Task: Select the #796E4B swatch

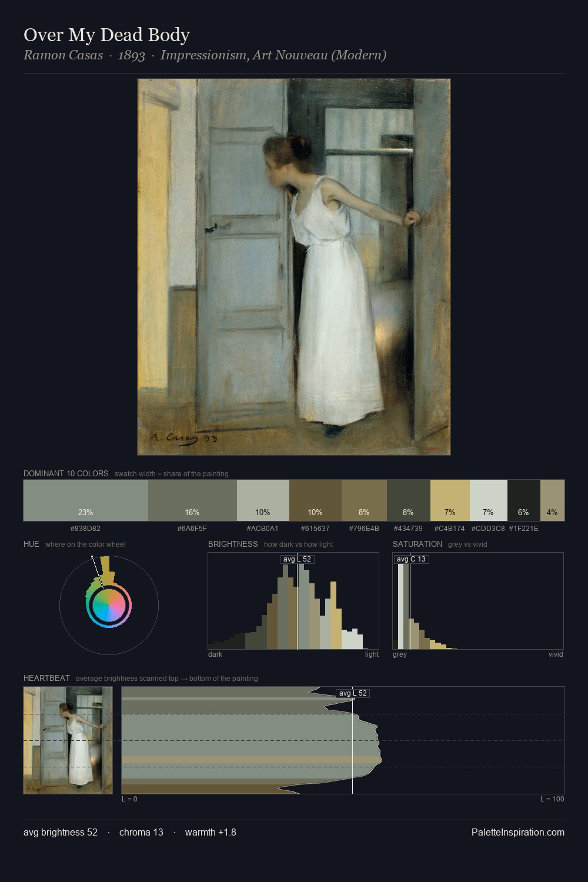Action: [365, 500]
